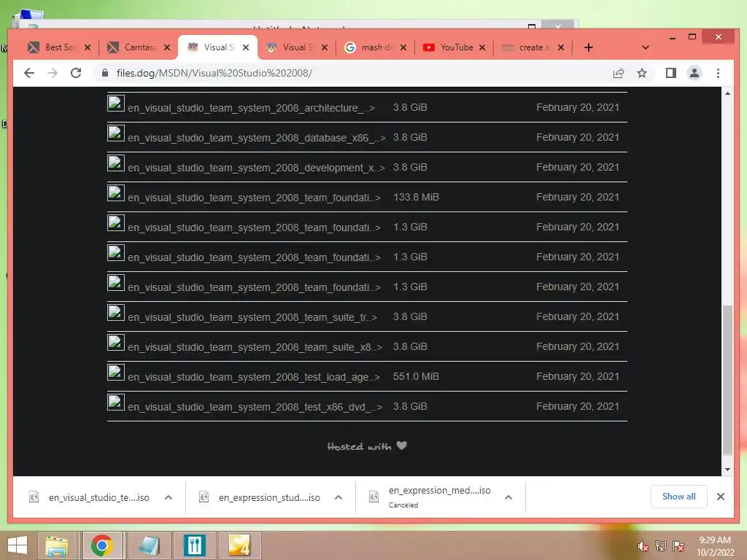Image resolution: width=747 pixels, height=560 pixels.
Task: Go back to the previous page
Action: click(29, 73)
